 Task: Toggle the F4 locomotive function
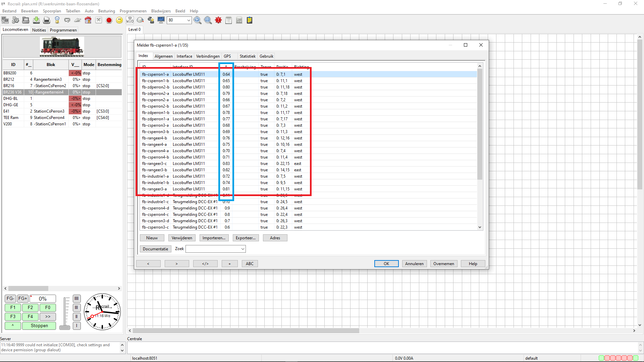pyautogui.click(x=30, y=316)
